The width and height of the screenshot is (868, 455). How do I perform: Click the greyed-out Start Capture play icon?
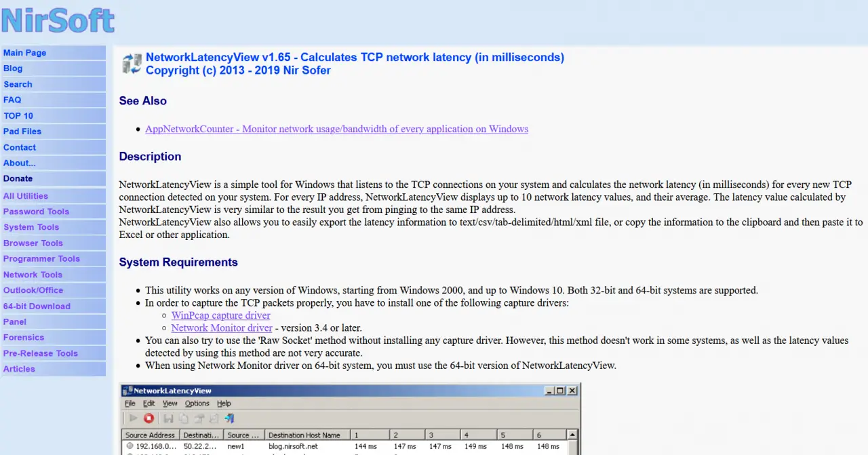[x=133, y=418]
